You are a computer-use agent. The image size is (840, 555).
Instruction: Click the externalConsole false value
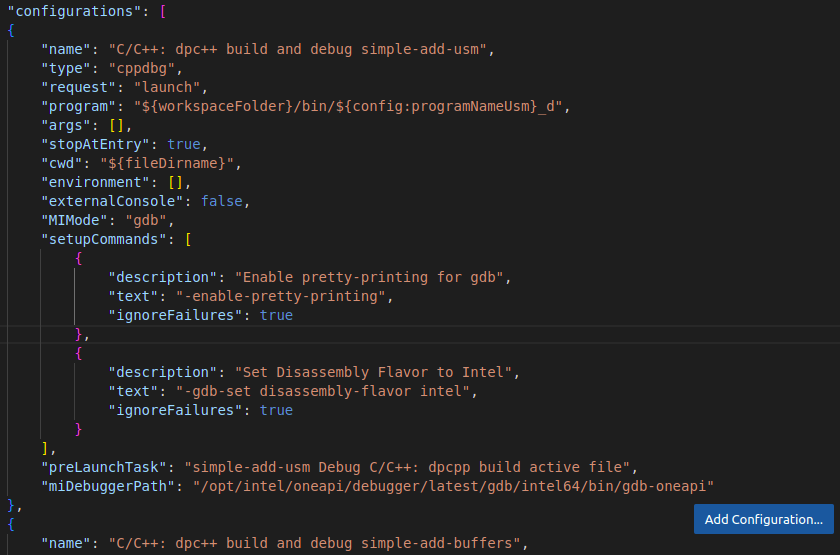point(224,201)
